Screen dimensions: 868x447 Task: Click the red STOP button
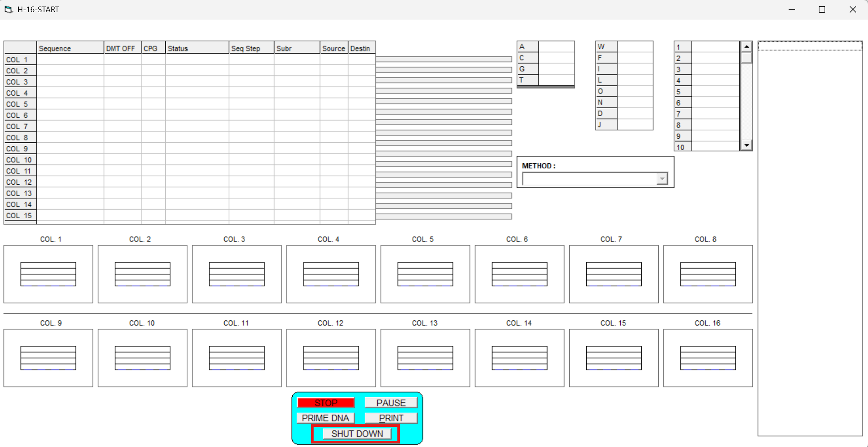pos(326,402)
